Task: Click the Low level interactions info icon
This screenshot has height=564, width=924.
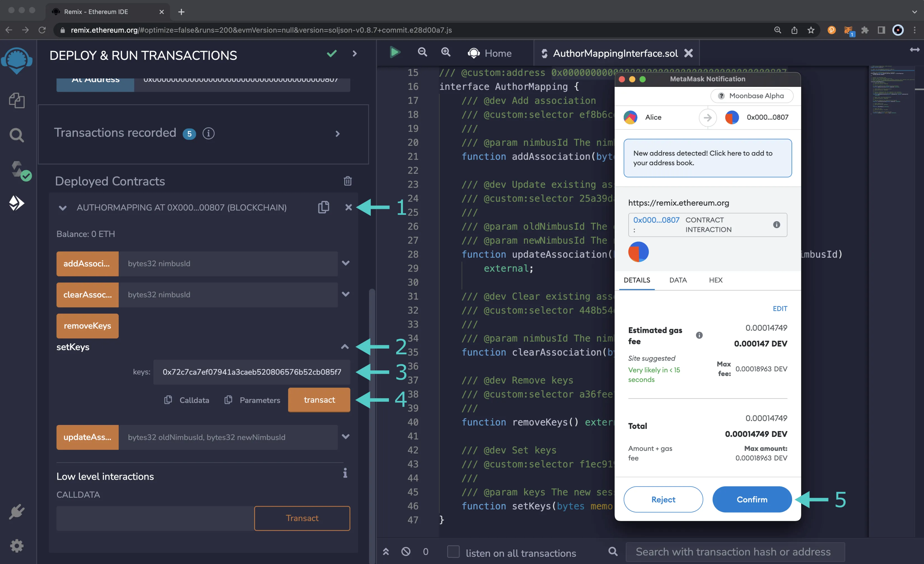Action: 345,473
